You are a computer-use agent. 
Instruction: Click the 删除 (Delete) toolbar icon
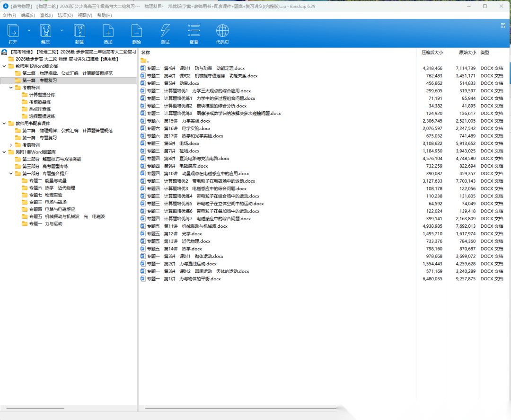tap(137, 31)
